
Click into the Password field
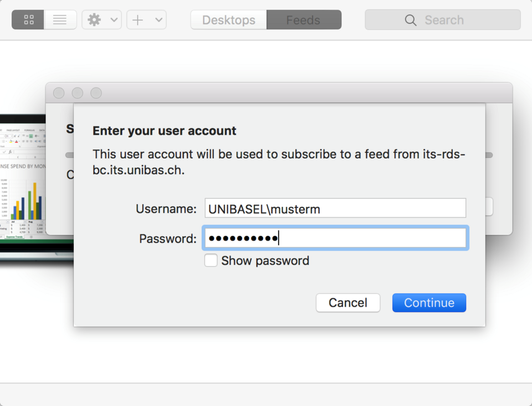335,238
